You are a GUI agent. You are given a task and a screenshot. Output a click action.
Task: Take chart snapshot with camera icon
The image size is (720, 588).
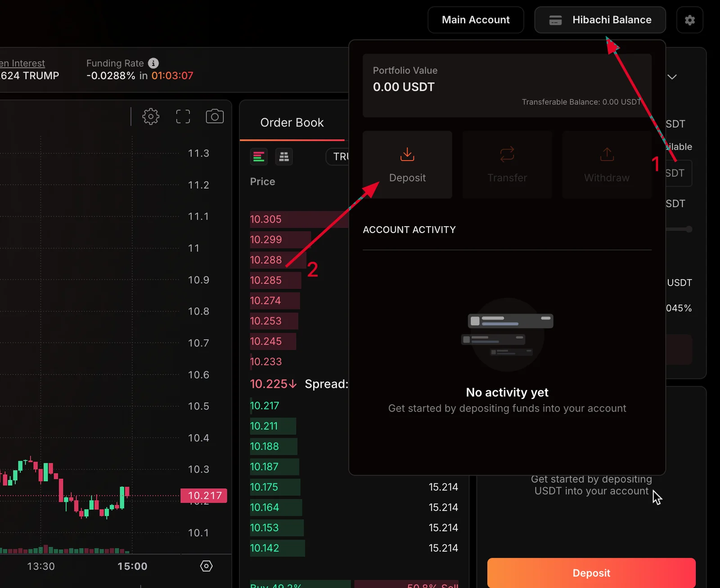pos(215,117)
